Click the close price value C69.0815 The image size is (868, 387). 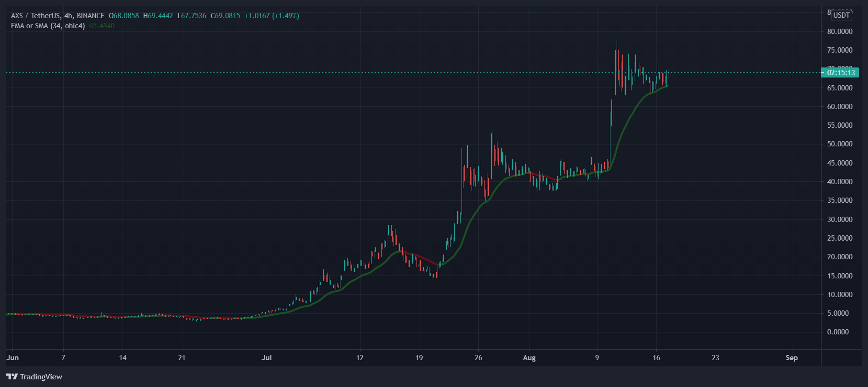(225, 16)
